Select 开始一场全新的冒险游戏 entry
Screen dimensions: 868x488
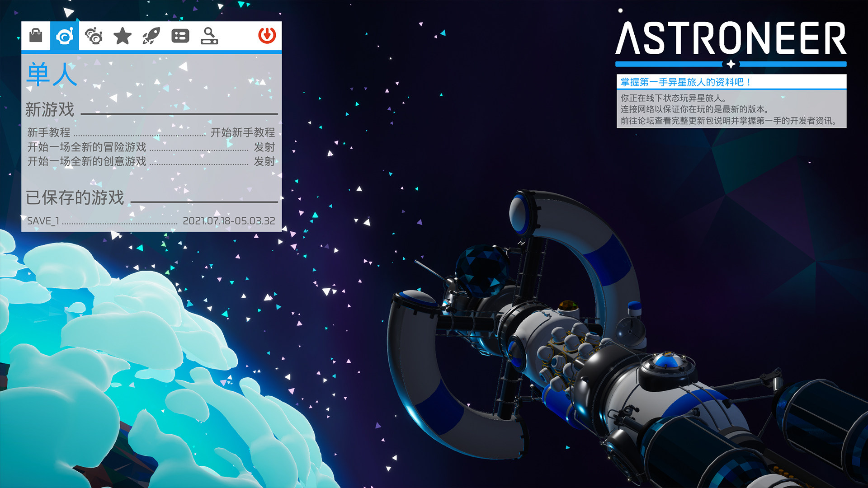point(87,147)
